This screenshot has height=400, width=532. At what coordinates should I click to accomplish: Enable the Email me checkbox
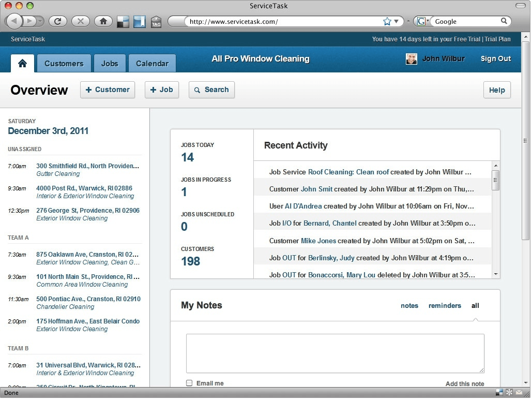pyautogui.click(x=189, y=383)
